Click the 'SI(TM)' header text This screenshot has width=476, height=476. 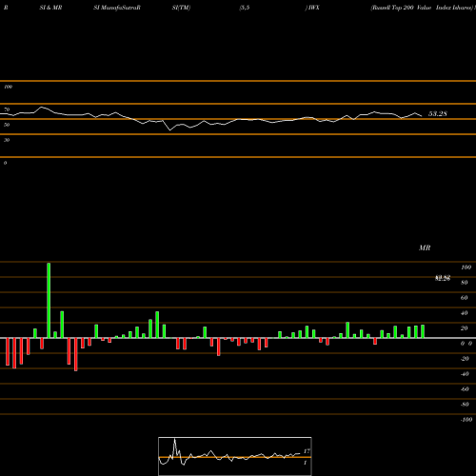click(181, 8)
